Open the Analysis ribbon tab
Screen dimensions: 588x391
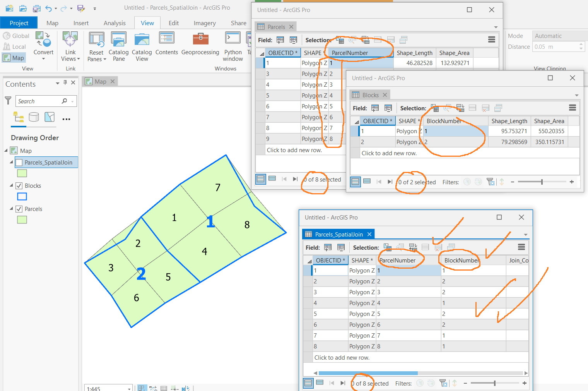point(115,23)
